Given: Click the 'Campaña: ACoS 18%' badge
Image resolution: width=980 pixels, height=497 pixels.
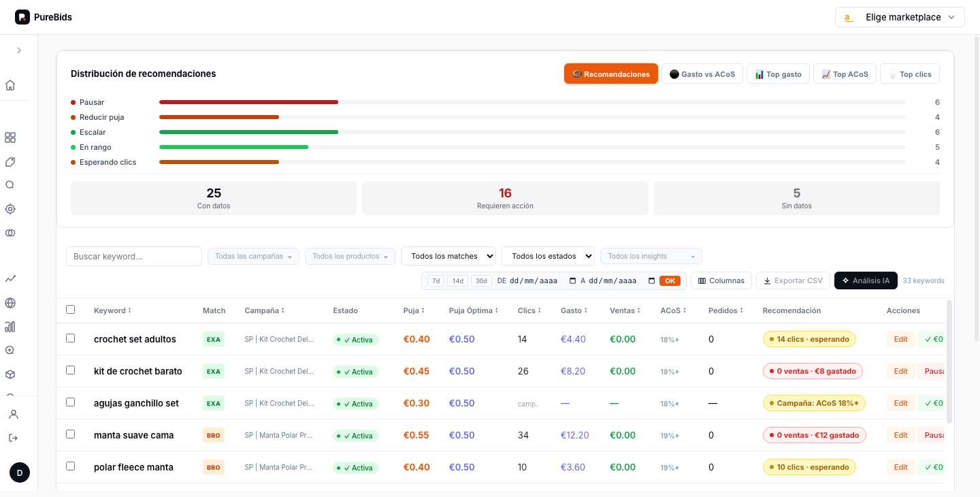Looking at the screenshot, I should (814, 403).
